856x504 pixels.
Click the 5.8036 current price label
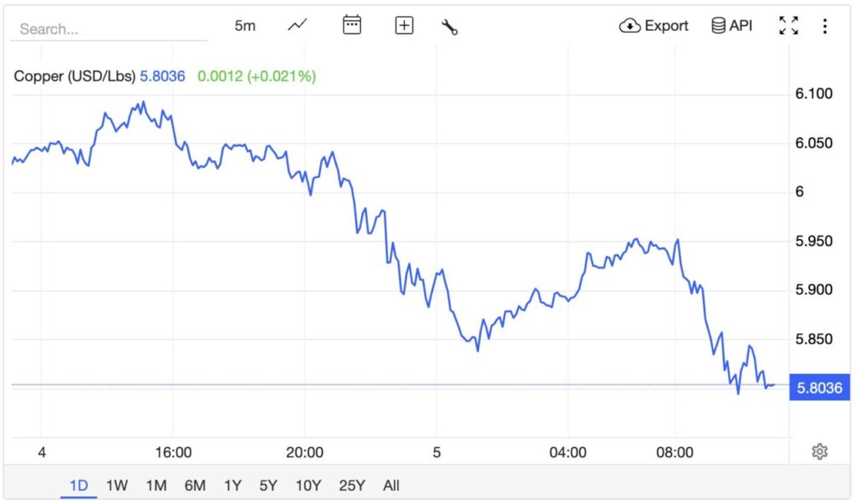pyautogui.click(x=819, y=388)
